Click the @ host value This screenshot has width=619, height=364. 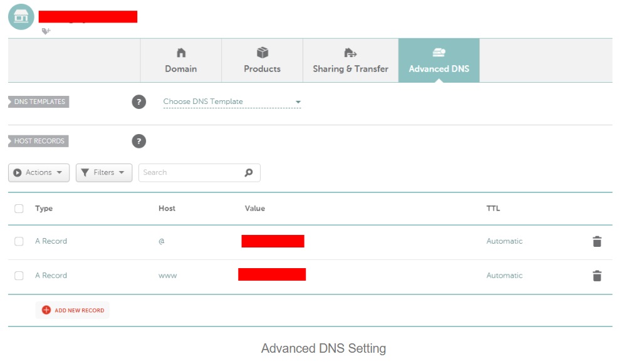tap(162, 241)
